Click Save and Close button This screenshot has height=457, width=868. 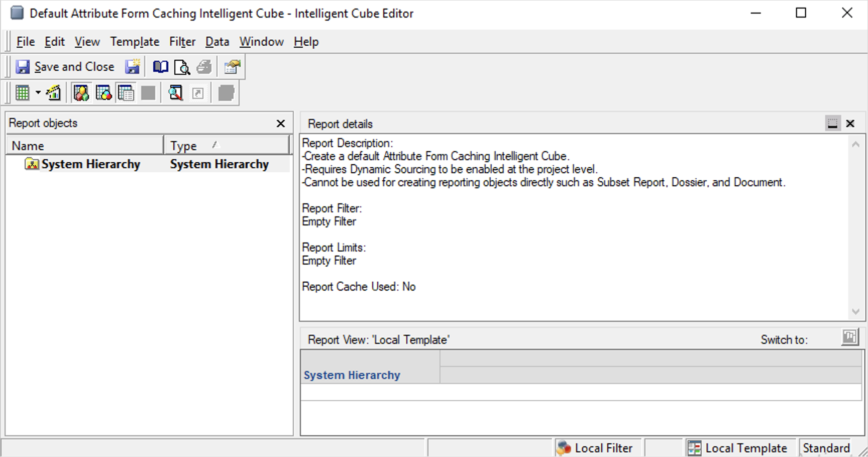point(65,67)
